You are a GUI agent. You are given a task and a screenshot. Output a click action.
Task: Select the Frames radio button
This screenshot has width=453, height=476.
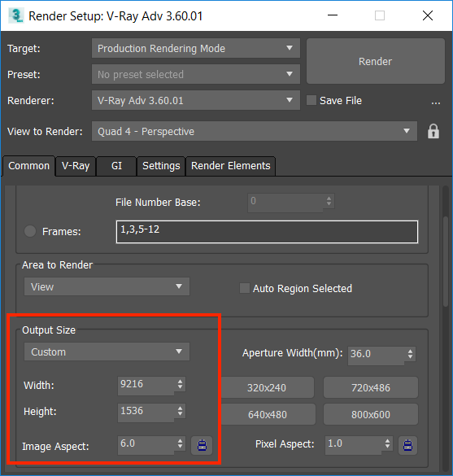click(x=30, y=231)
